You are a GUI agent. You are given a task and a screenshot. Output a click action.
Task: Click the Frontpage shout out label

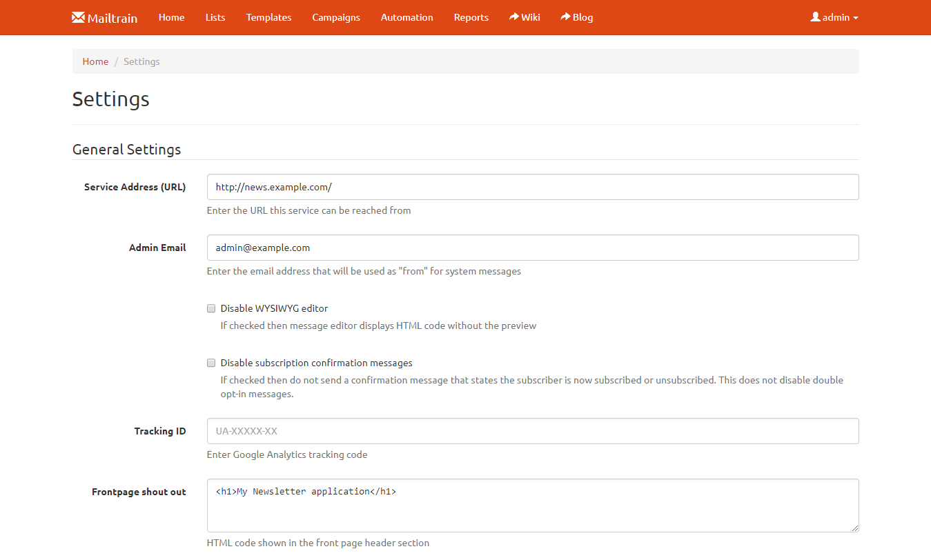coord(139,492)
